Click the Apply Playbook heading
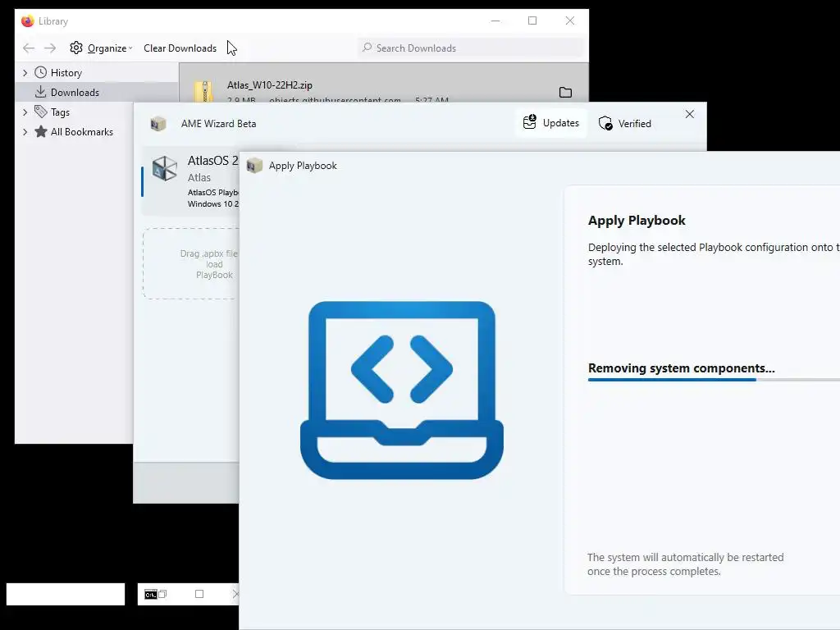This screenshot has height=630, width=840. pyautogui.click(x=637, y=220)
